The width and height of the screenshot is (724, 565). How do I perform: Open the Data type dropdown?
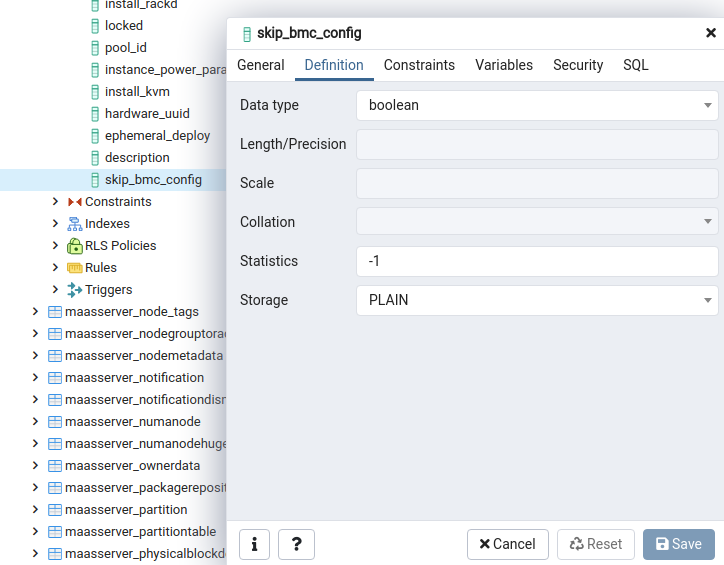pyautogui.click(x=537, y=105)
